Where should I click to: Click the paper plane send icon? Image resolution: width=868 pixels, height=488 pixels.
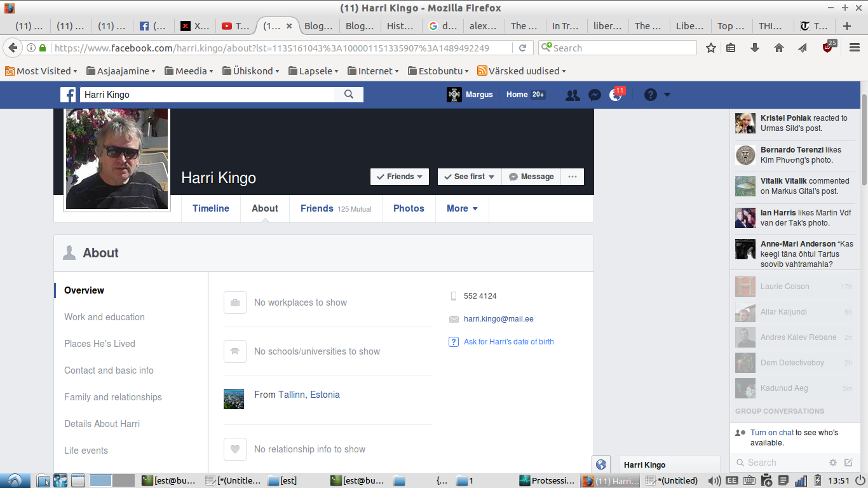click(803, 48)
